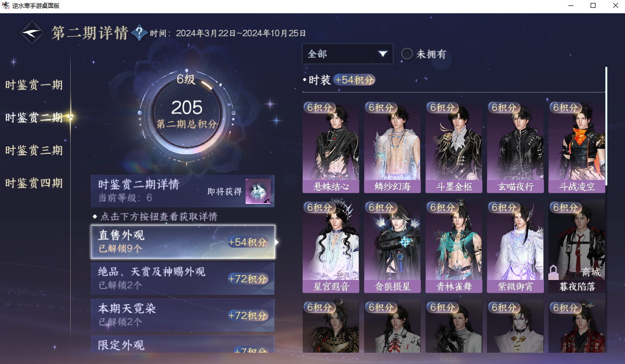Click the 限定外观 category button

point(183,344)
